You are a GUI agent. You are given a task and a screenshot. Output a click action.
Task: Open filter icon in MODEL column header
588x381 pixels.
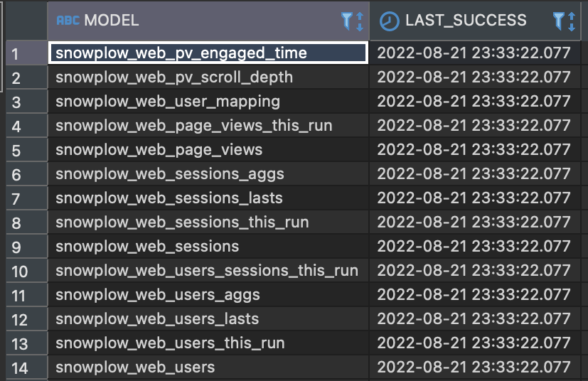coord(347,21)
